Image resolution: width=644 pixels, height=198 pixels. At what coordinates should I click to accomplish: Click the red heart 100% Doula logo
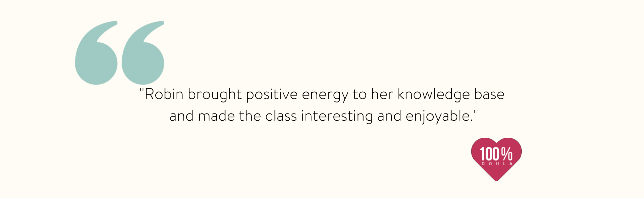click(x=497, y=159)
